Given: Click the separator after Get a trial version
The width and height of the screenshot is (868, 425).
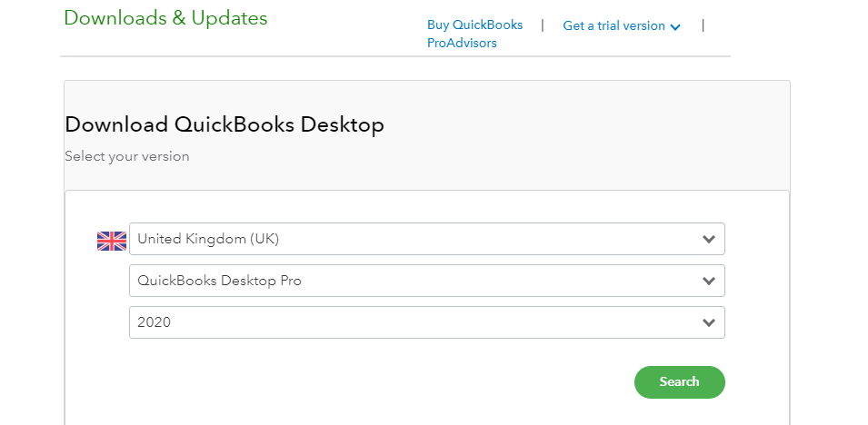Looking at the screenshot, I should 703,25.
